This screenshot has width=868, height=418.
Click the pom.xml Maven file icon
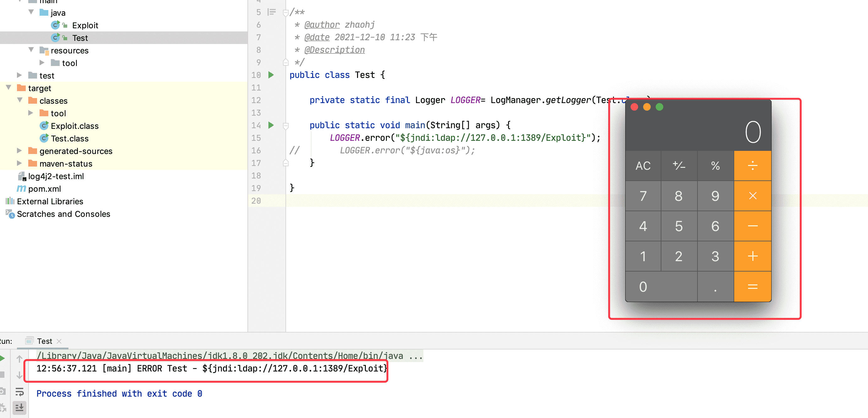[x=21, y=189]
